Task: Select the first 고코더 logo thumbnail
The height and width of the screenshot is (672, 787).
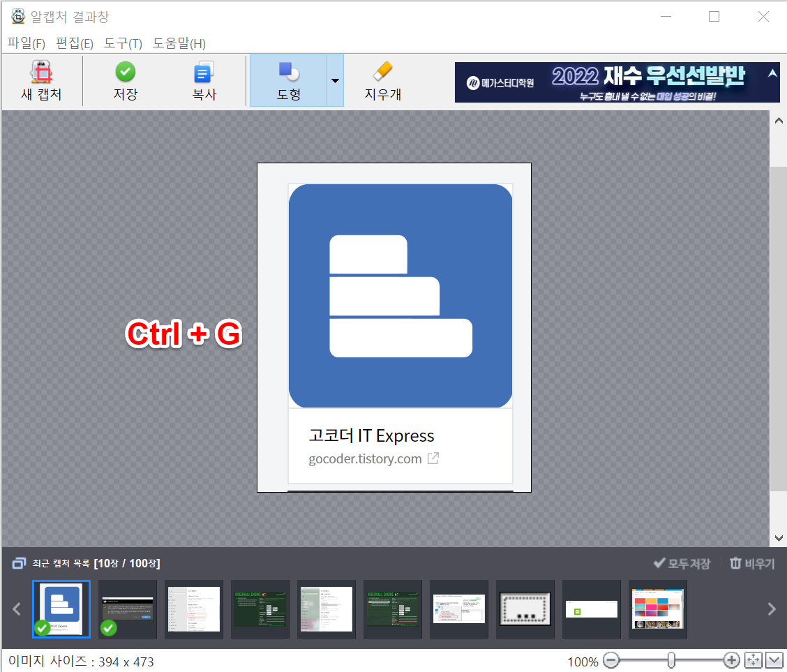Action: click(x=61, y=609)
